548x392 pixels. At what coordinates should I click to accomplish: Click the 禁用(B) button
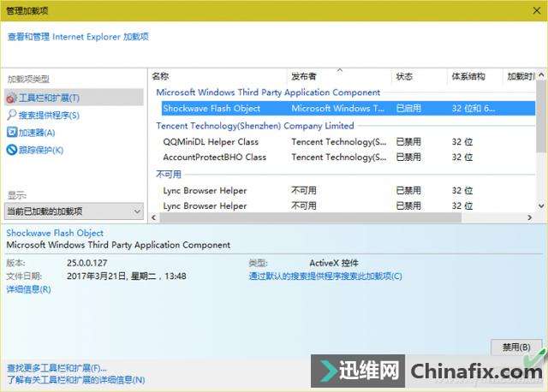tap(515, 347)
